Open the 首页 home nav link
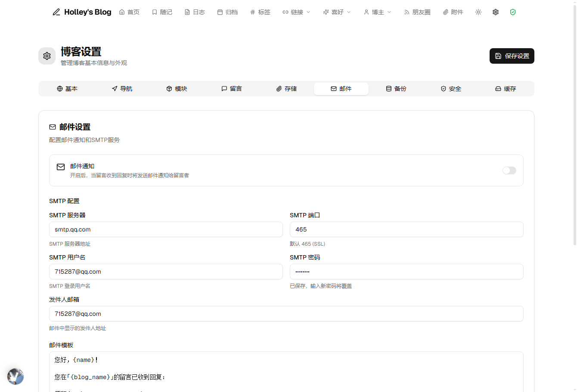Screen dimensions: 577x392 coord(129,12)
